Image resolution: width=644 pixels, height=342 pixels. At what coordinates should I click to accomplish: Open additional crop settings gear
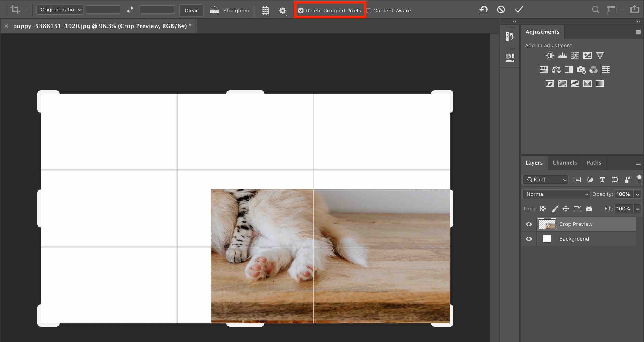(x=283, y=11)
